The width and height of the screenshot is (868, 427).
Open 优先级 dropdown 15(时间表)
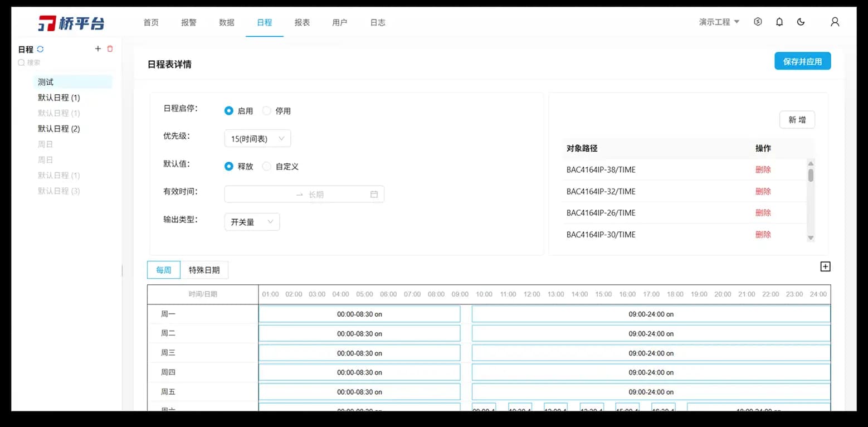257,138
